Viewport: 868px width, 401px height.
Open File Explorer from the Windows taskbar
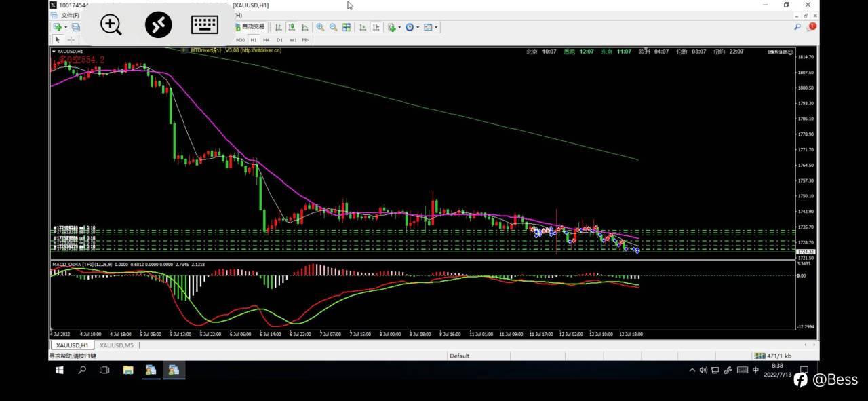(127, 370)
